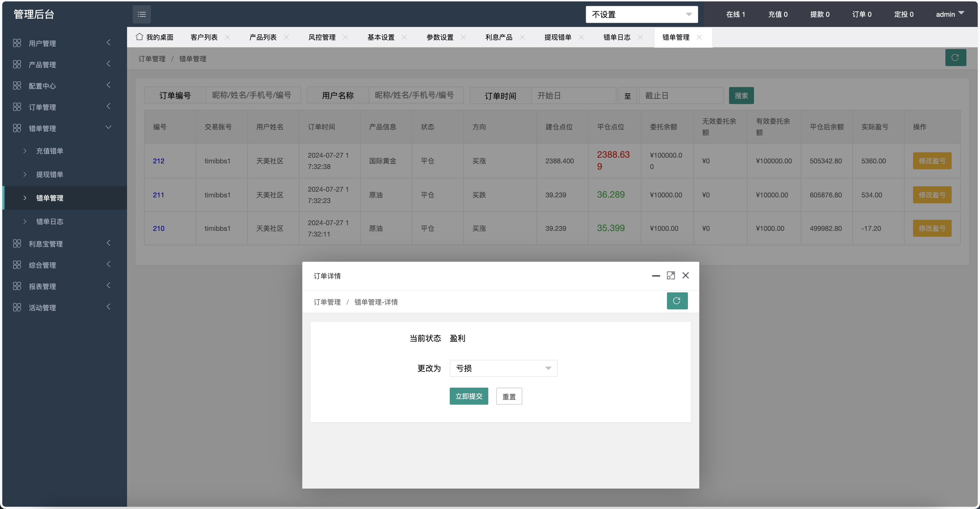The width and height of the screenshot is (980, 509).
Task: Open the admin account dropdown
Action: click(950, 14)
